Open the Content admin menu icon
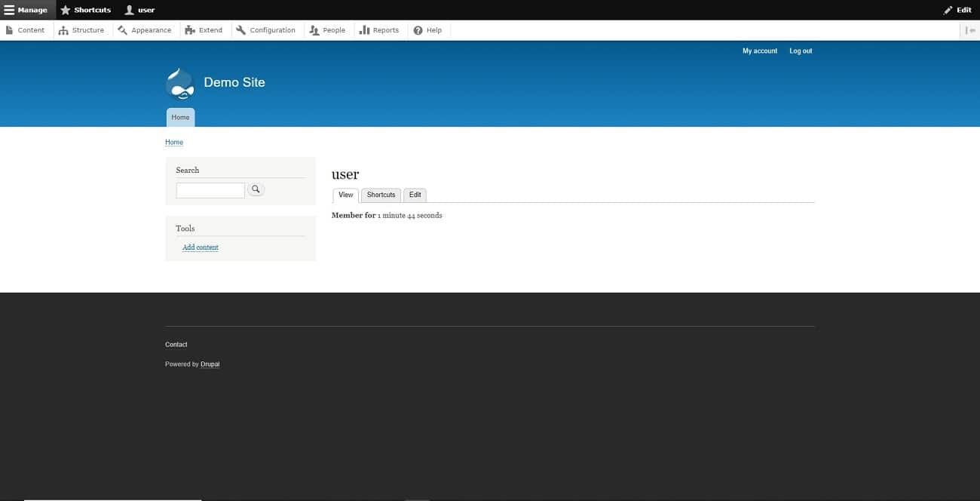 point(9,29)
